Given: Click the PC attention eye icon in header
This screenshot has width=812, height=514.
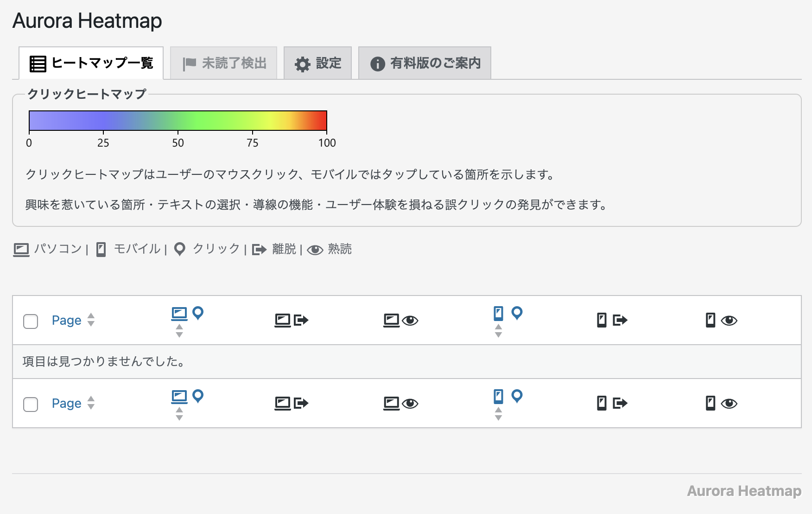Looking at the screenshot, I should coord(400,320).
